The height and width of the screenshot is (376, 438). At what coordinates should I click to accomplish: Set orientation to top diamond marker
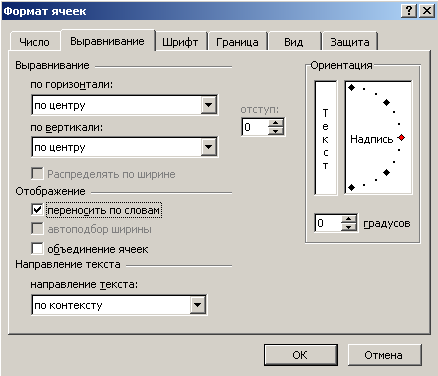tap(351, 88)
